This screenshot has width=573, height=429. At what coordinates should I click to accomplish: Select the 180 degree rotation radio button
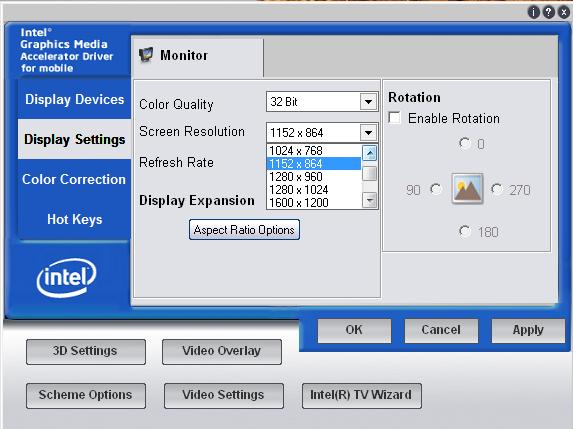465,231
